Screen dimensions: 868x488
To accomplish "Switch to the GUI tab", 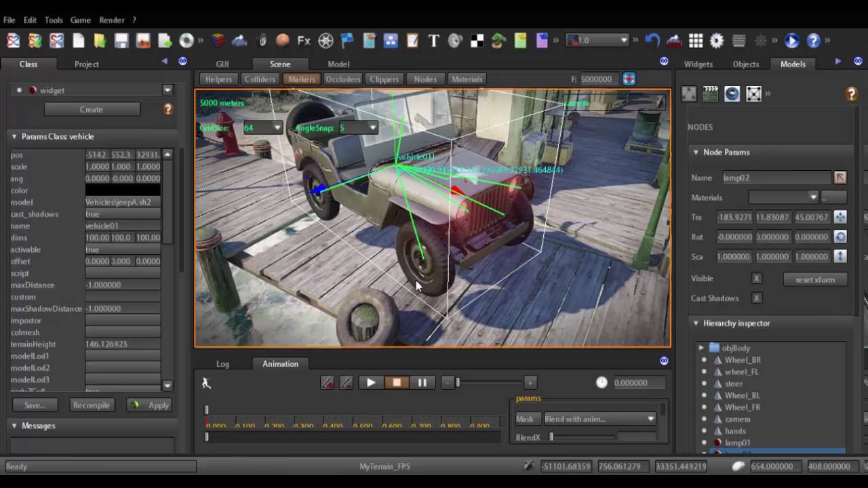I will point(222,64).
